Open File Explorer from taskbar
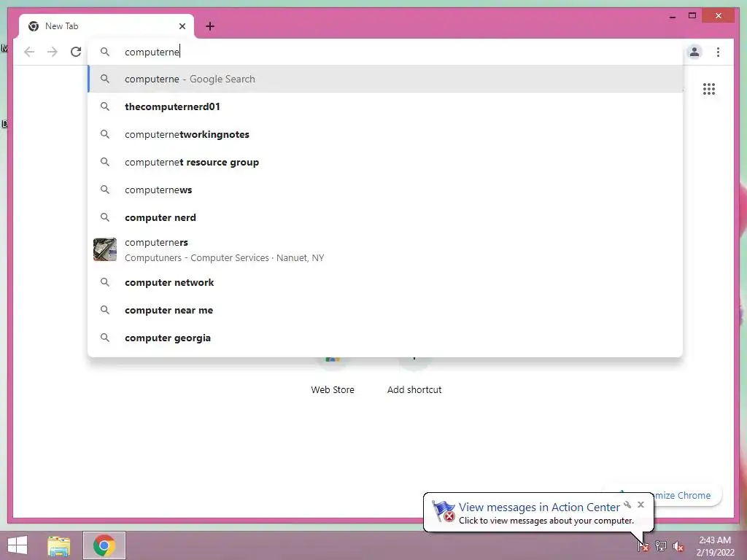The width and height of the screenshot is (747, 560). coord(58,546)
